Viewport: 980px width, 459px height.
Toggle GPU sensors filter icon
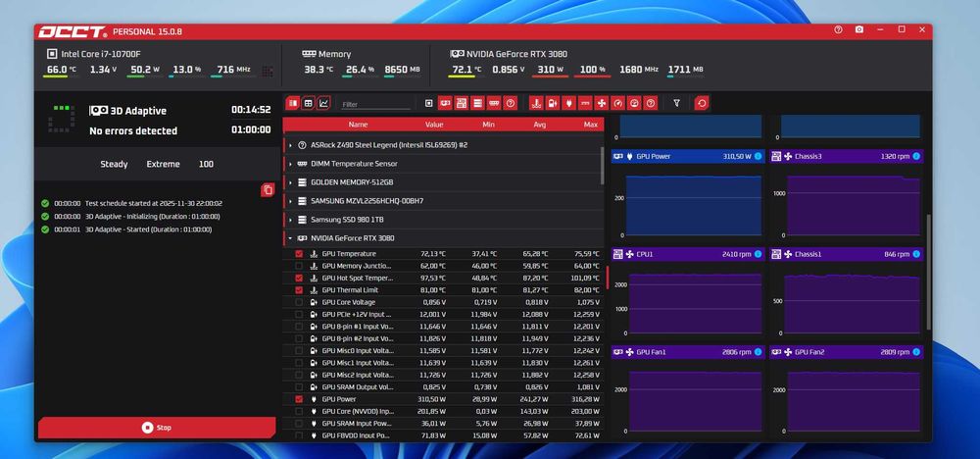445,103
